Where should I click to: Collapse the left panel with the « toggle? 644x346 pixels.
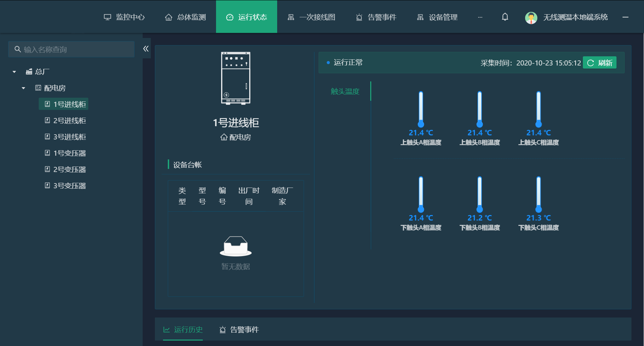tap(146, 49)
